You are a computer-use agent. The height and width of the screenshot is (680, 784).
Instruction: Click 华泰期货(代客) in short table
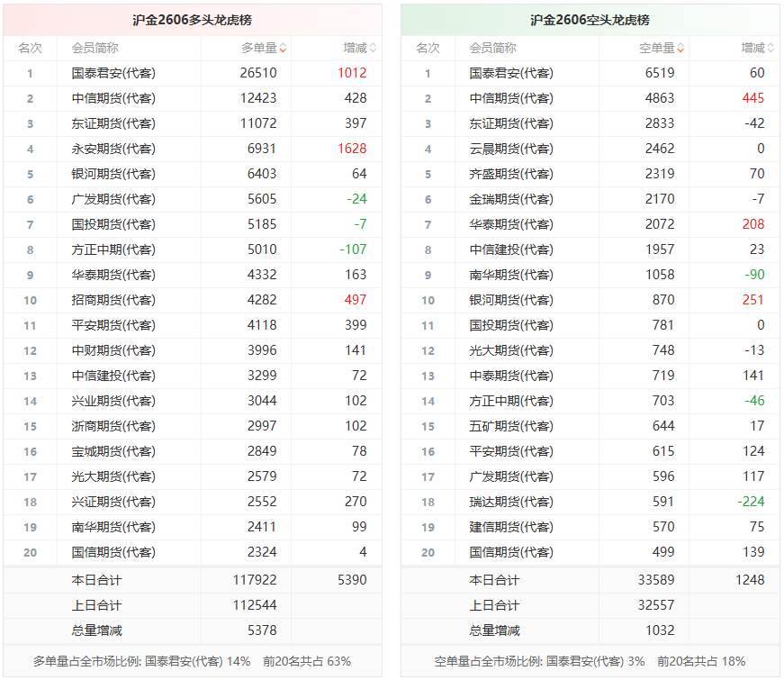pyautogui.click(x=511, y=224)
